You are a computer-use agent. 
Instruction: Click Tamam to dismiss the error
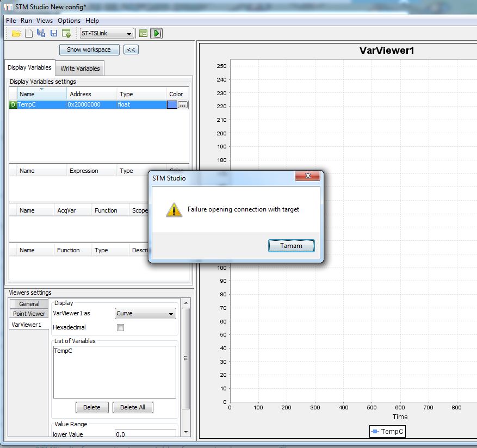291,246
